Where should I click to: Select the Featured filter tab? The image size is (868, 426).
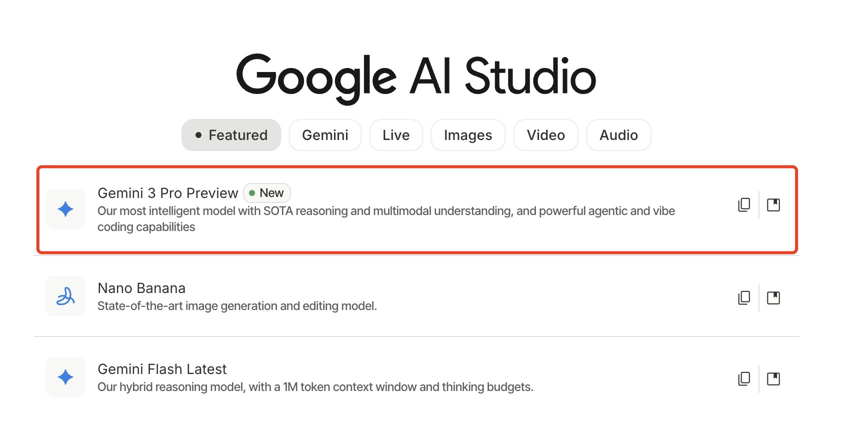[231, 135]
